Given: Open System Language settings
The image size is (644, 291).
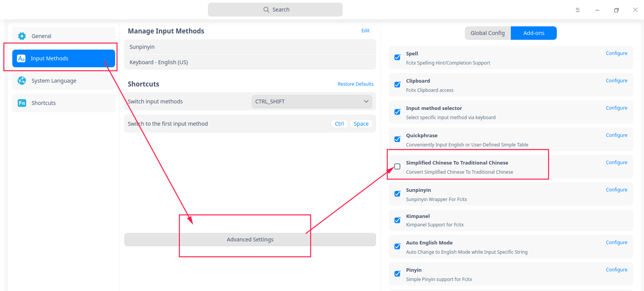Looking at the screenshot, I should pyautogui.click(x=64, y=81).
